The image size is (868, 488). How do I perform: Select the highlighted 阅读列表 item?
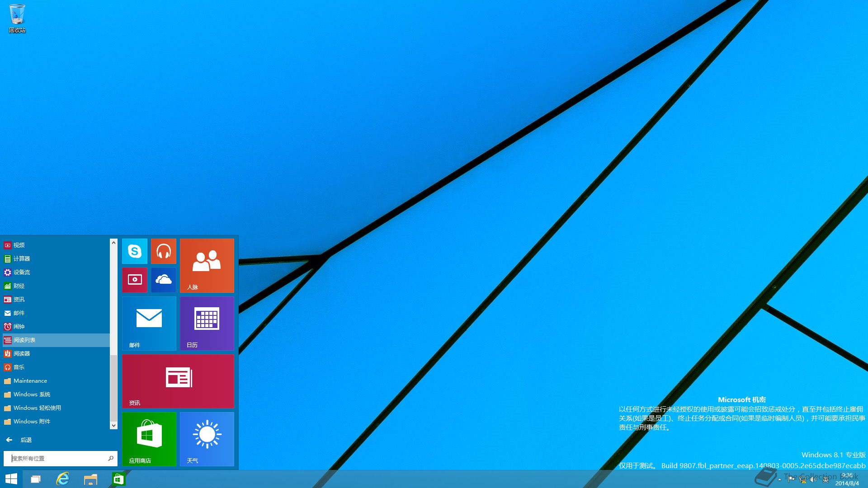pos(56,340)
